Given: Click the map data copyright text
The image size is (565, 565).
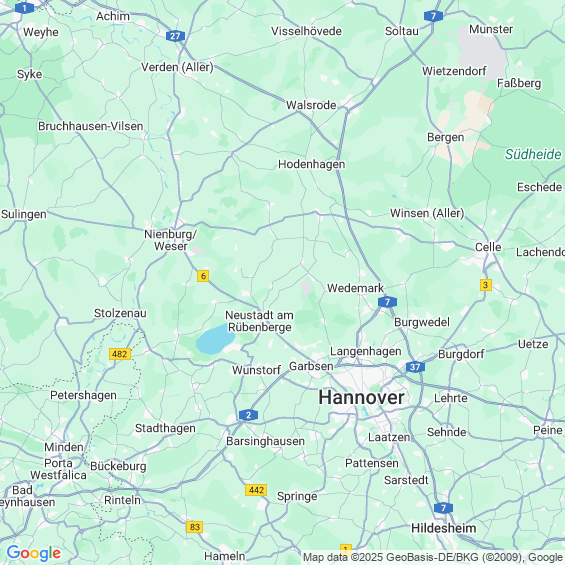Looking at the screenshot, I should point(433,557).
